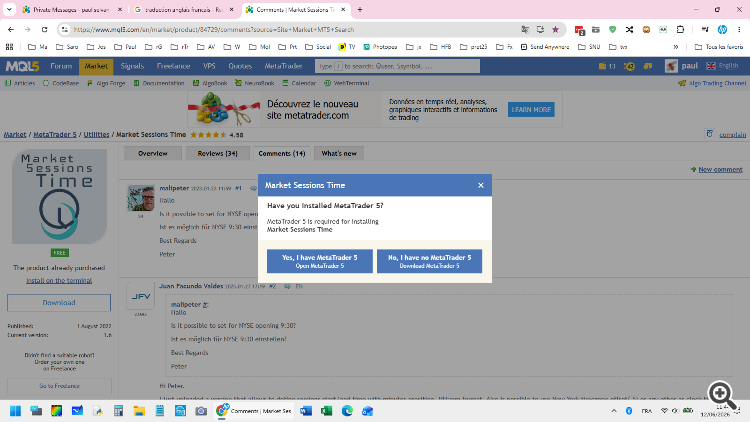The height and width of the screenshot is (422, 750).
Task: Open the CodeBase link
Action: pyautogui.click(x=61, y=83)
